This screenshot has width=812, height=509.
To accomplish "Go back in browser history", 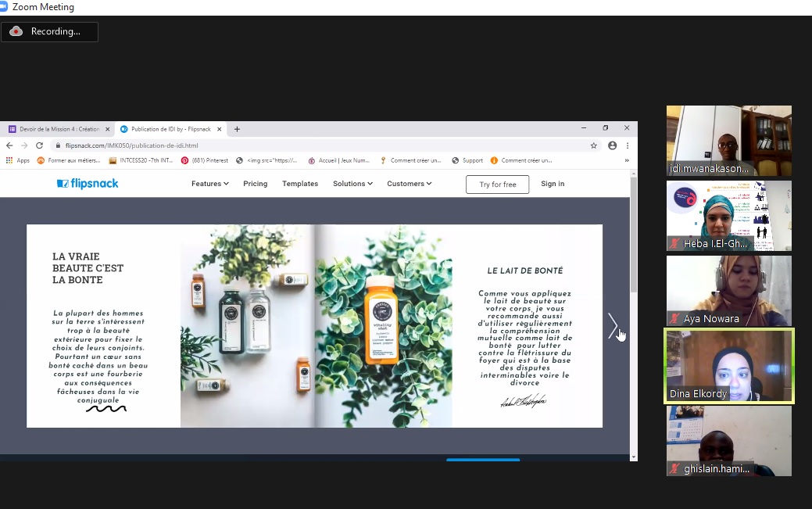I will (x=9, y=145).
